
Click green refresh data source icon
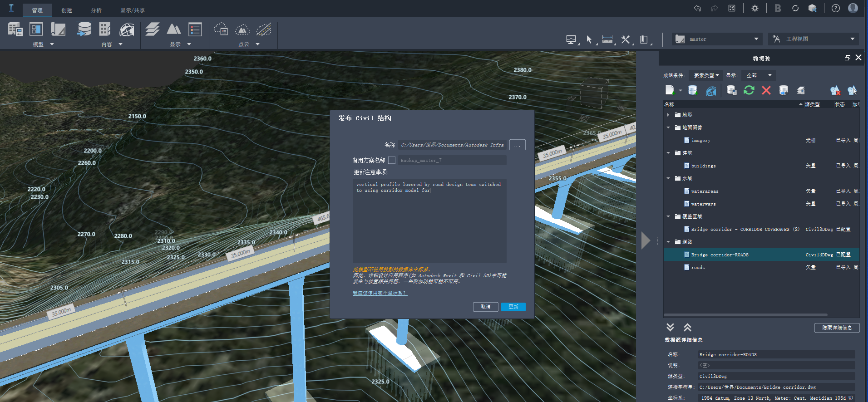(x=749, y=90)
